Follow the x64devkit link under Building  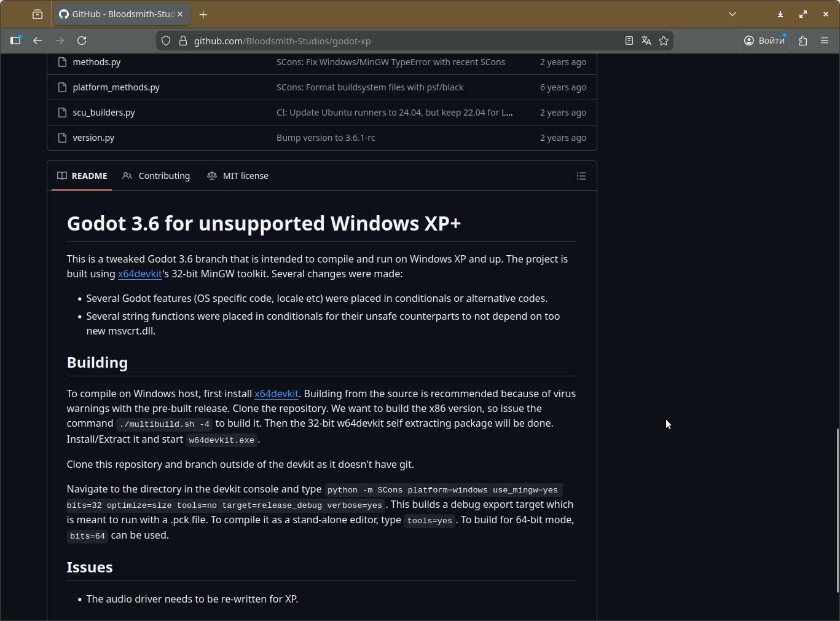pos(277,394)
